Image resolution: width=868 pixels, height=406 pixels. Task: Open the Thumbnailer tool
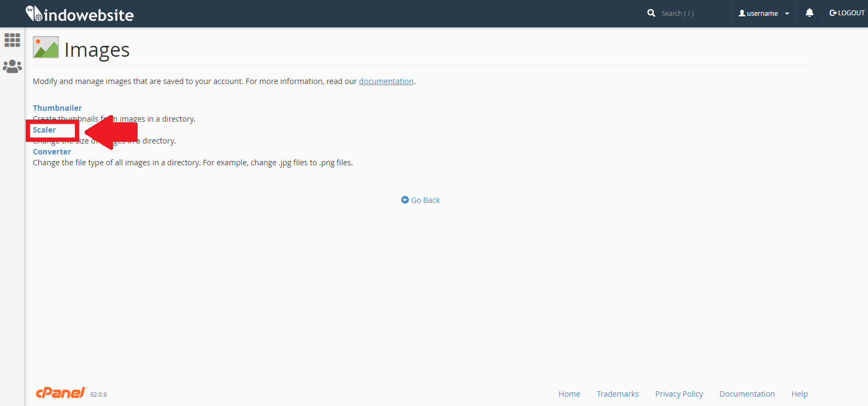point(57,108)
